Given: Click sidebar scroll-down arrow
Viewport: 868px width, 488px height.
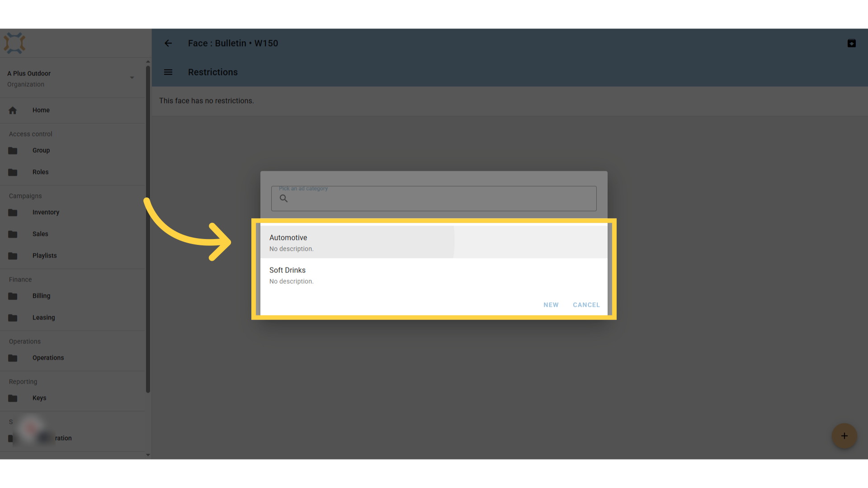Looking at the screenshot, I should [x=148, y=455].
